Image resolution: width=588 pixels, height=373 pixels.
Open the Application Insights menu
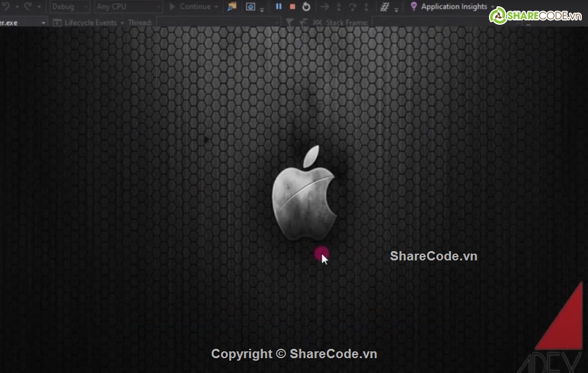coord(454,7)
